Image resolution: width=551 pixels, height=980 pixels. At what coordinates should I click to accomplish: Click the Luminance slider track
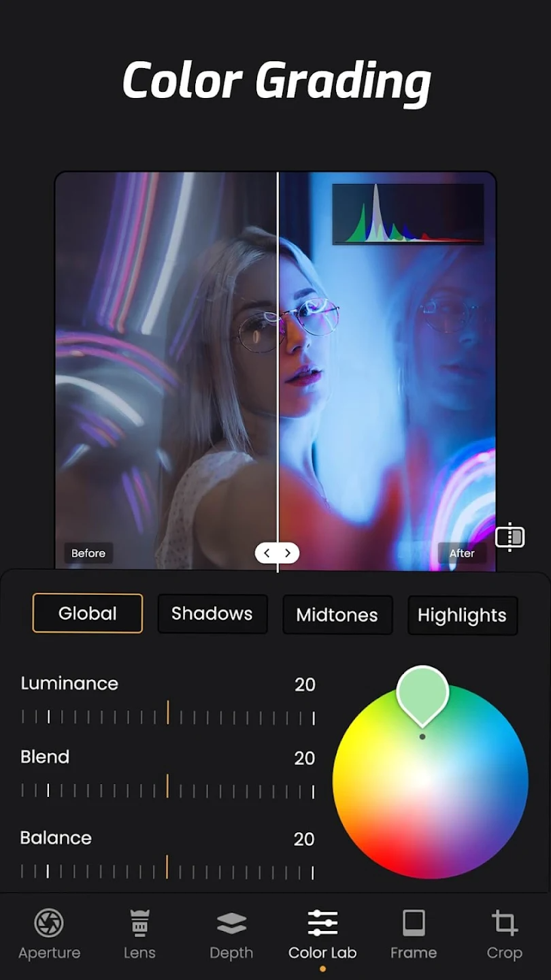click(168, 715)
